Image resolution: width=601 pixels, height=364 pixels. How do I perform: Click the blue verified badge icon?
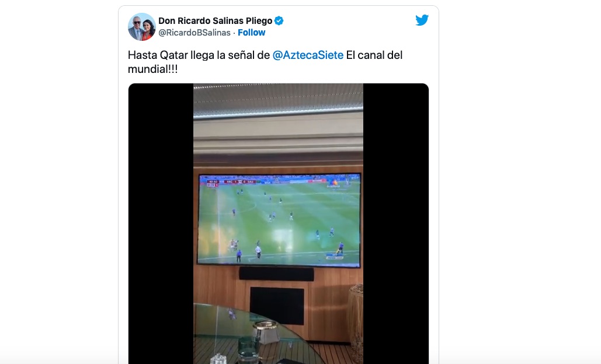point(279,20)
